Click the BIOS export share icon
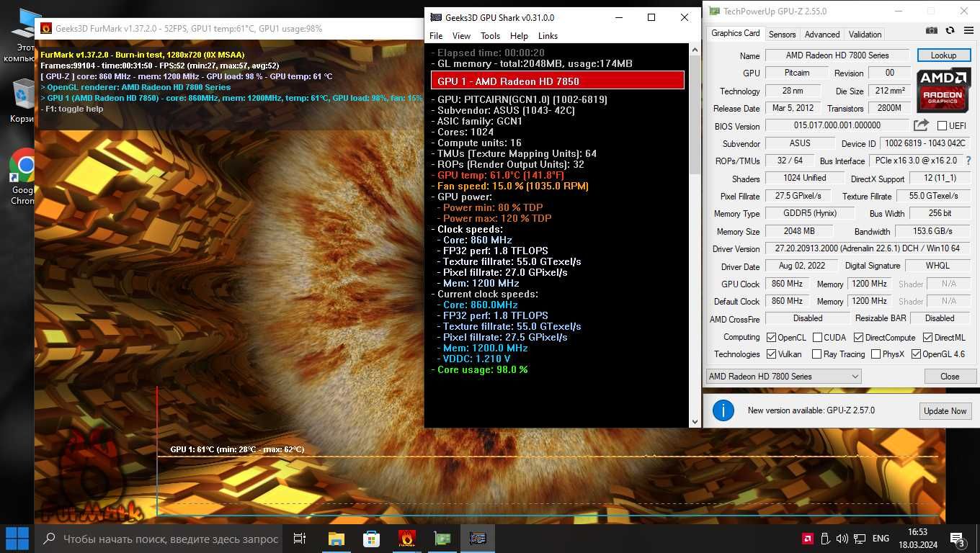The height and width of the screenshot is (553, 980). coord(921,125)
